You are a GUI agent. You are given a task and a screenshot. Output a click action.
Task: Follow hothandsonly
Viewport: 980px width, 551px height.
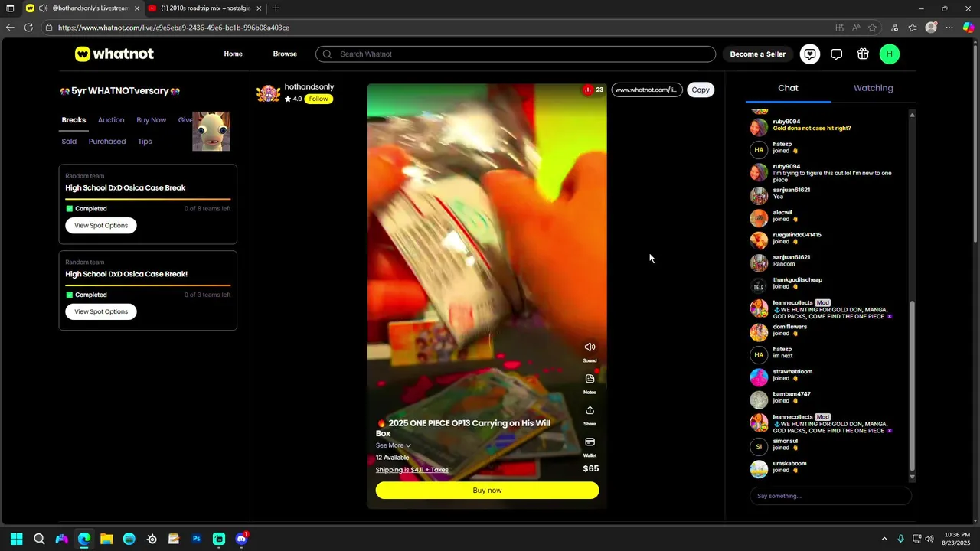pos(318,99)
